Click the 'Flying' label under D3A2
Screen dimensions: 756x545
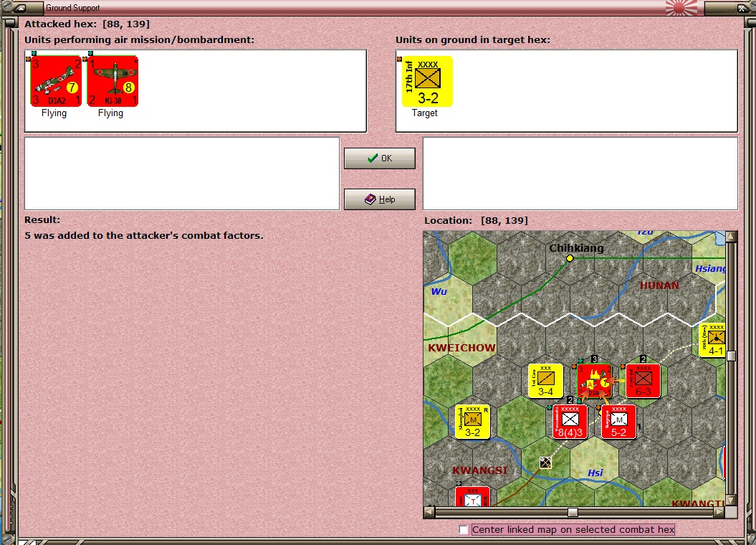click(x=54, y=113)
